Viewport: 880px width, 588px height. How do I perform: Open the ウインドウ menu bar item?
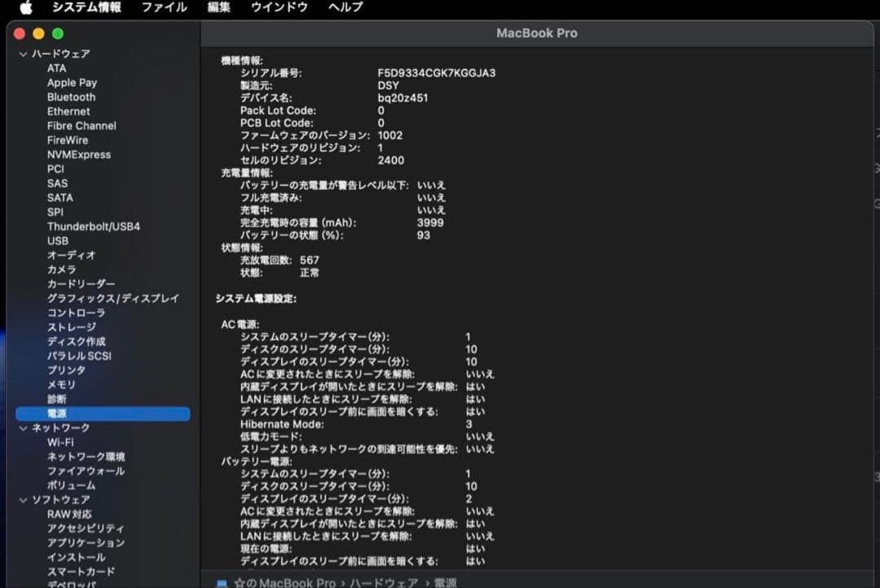pyautogui.click(x=279, y=9)
